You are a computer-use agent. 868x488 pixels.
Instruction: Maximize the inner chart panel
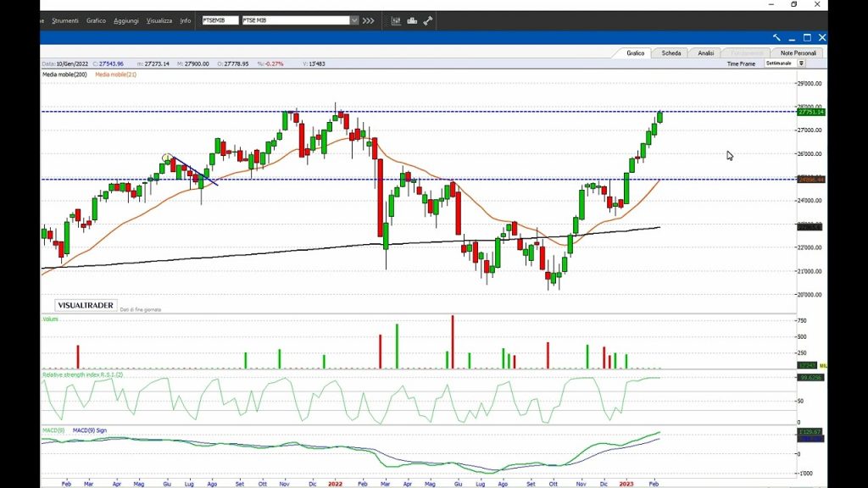click(x=807, y=37)
